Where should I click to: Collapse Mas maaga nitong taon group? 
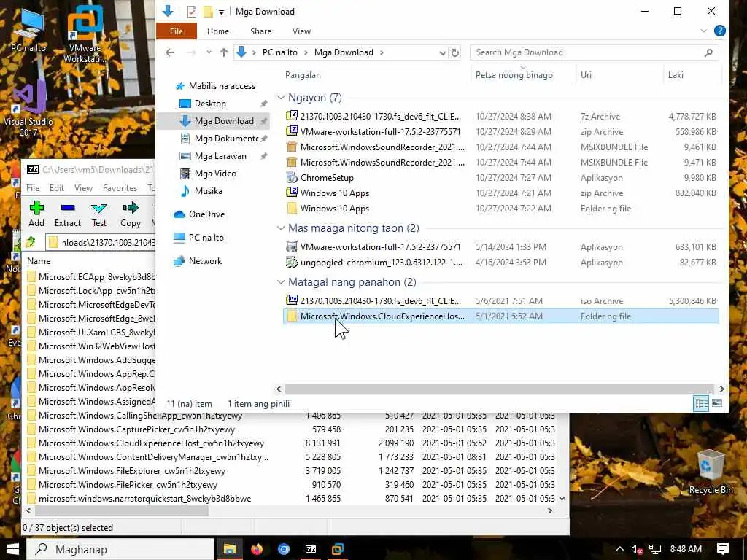[281, 228]
